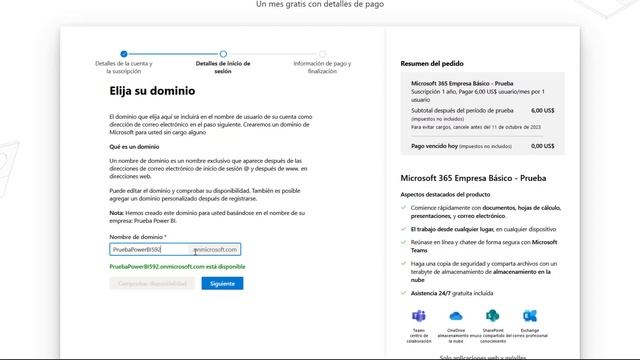Click the greyed Comprobar disponibilidad button
The image size is (640, 360).
click(x=152, y=283)
